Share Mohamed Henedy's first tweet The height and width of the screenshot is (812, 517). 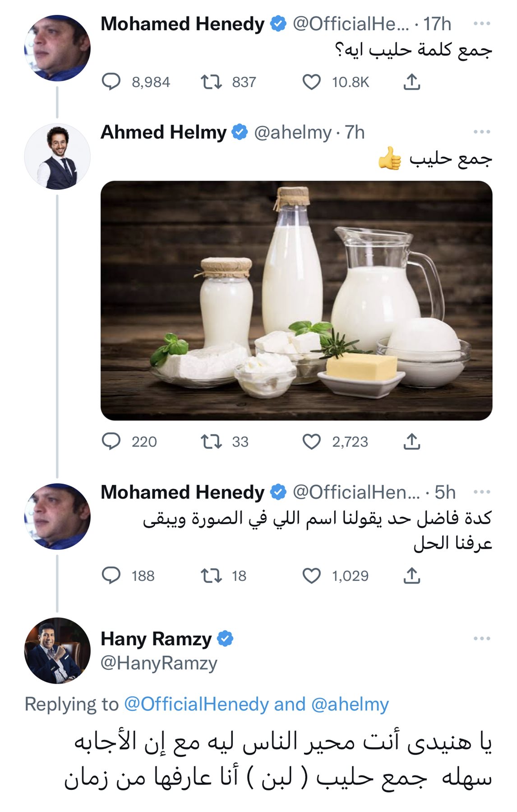coord(411,82)
